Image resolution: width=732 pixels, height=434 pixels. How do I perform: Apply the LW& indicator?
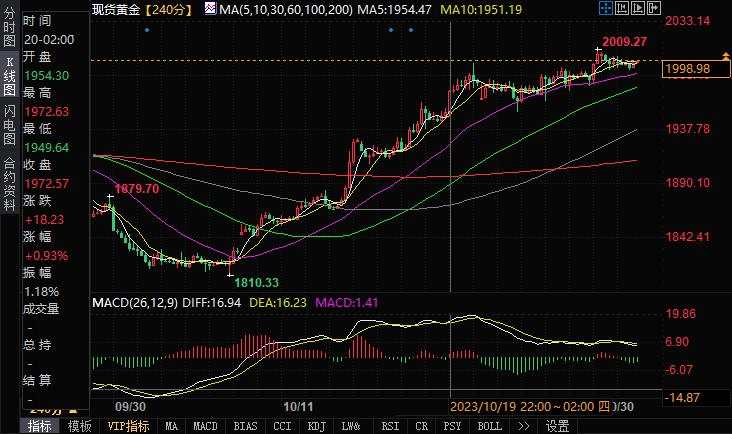[x=351, y=426]
